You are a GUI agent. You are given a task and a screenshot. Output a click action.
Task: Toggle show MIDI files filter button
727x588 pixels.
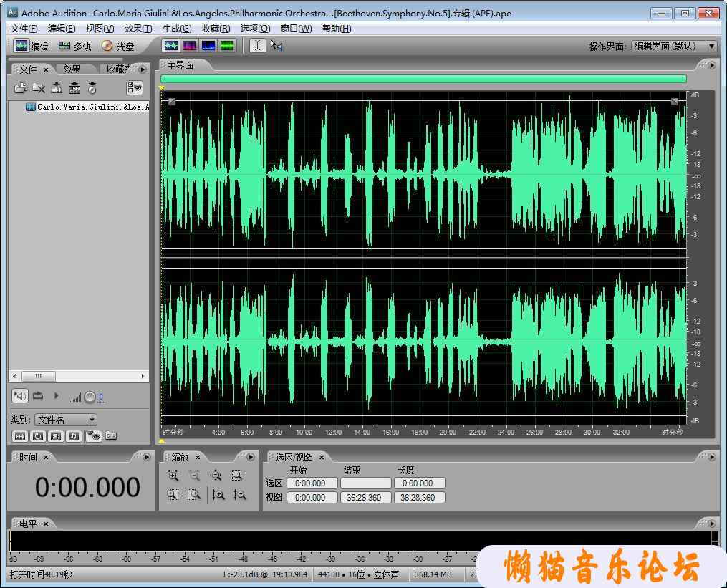74,436
